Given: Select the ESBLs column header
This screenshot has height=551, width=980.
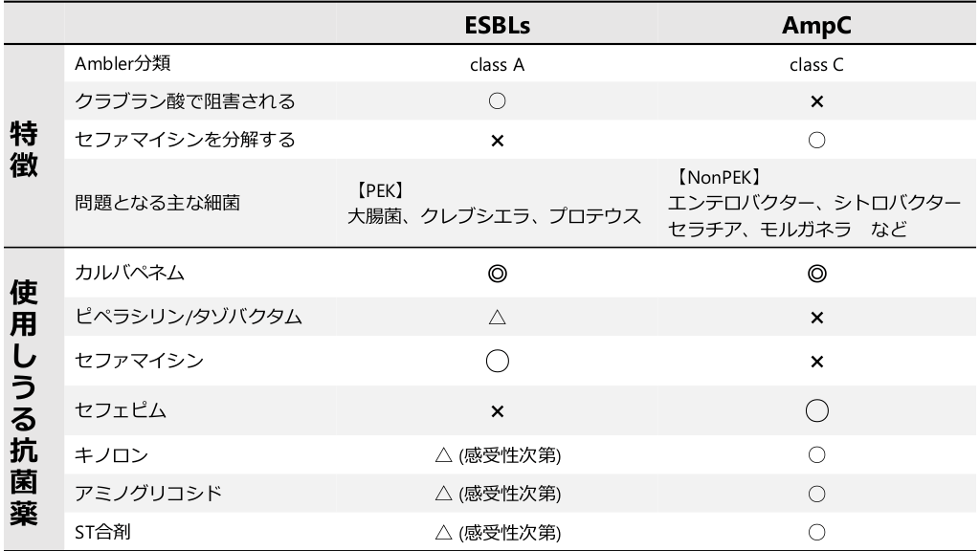Looking at the screenshot, I should (x=496, y=25).
